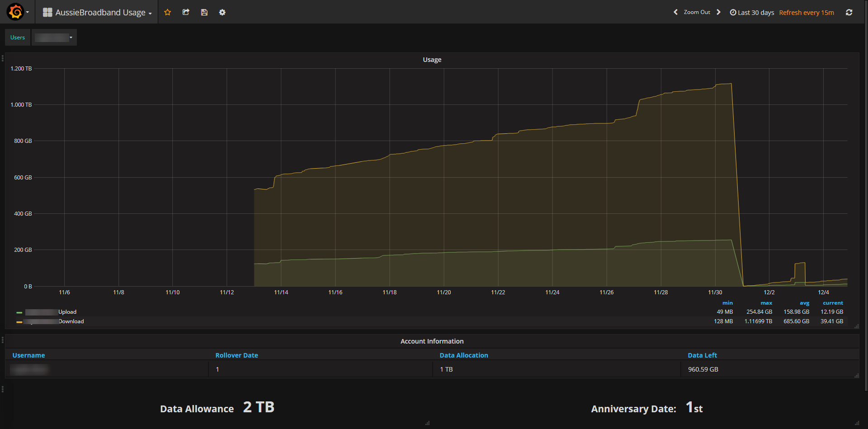Refresh the dashboard now
This screenshot has width=868, height=429.
pos(849,13)
